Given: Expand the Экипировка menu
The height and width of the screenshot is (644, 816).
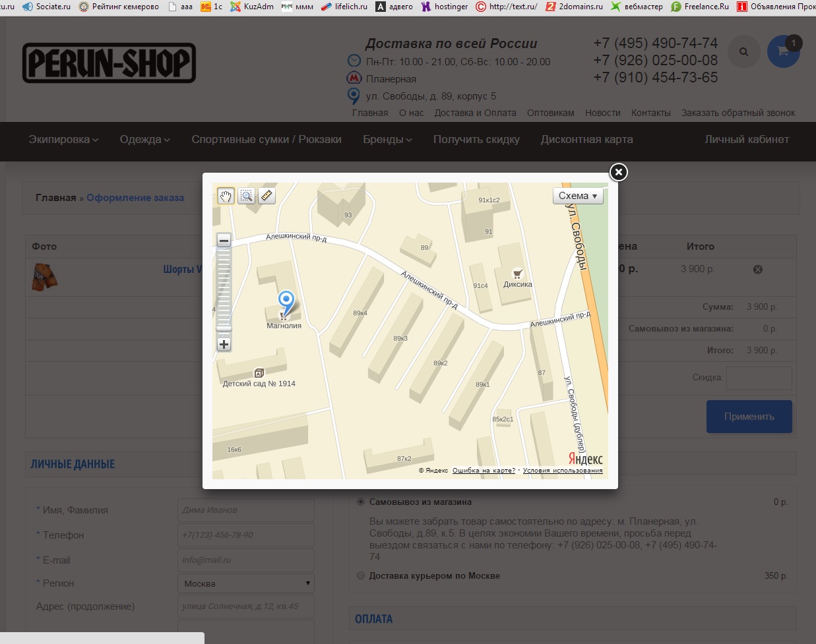Looking at the screenshot, I should point(63,140).
